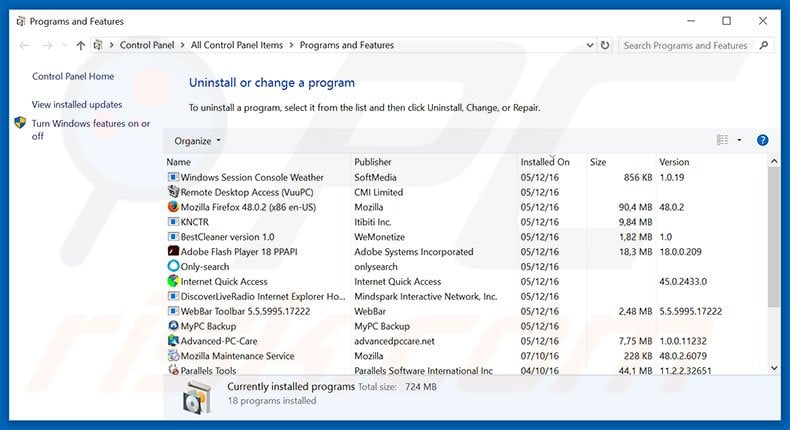790x430 pixels.
Task: Click the KNCTR program icon
Action: pos(173,222)
